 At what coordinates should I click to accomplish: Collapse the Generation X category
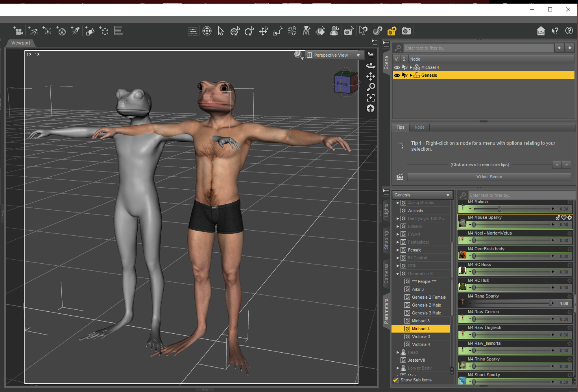pyautogui.click(x=397, y=274)
